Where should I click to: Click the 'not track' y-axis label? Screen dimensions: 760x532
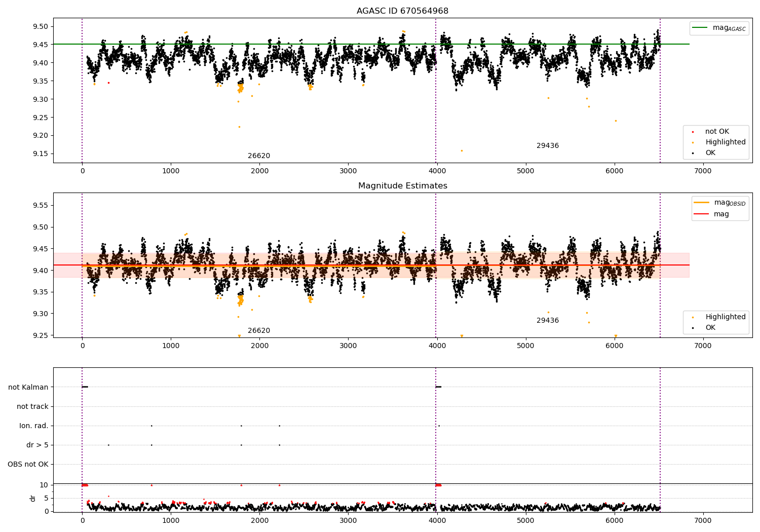pyautogui.click(x=32, y=407)
